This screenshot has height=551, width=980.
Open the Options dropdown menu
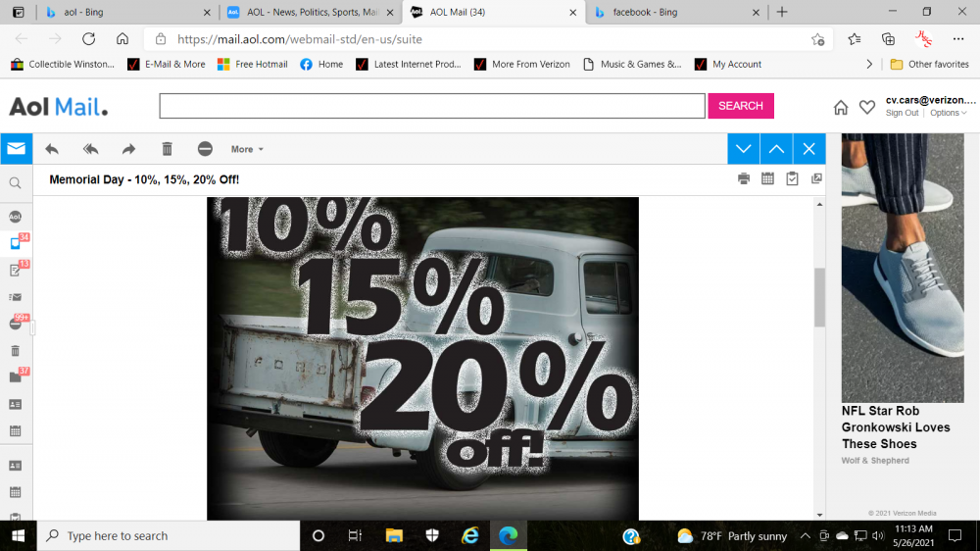(948, 113)
